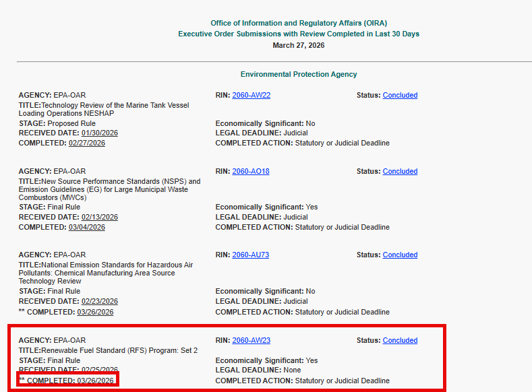Click the STAGE: Proposed Rule text
Image resolution: width=532 pixels, height=392 pixels.
(x=57, y=123)
